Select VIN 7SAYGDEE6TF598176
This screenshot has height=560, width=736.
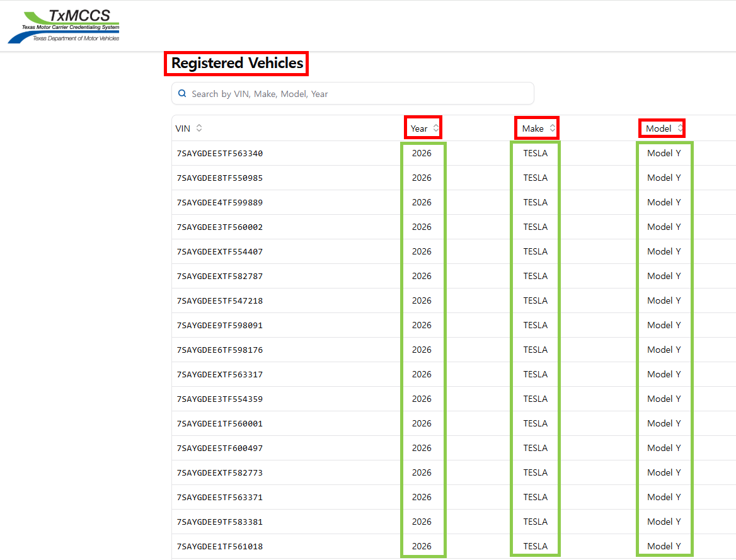(220, 350)
